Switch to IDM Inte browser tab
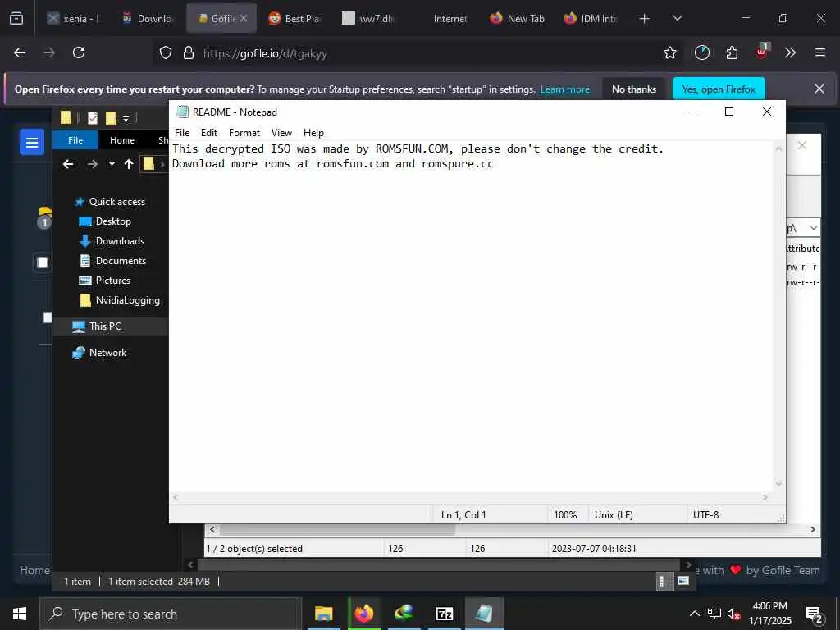The height and width of the screenshot is (630, 840). [x=591, y=18]
